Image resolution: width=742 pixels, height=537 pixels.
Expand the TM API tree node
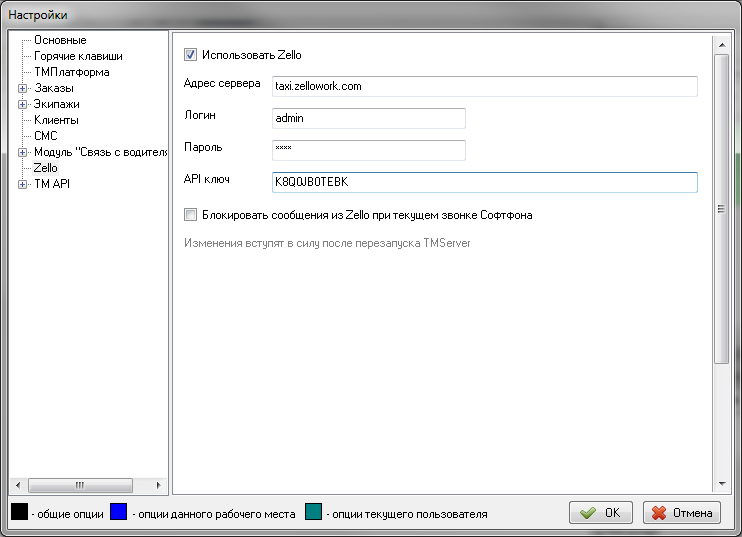22,185
